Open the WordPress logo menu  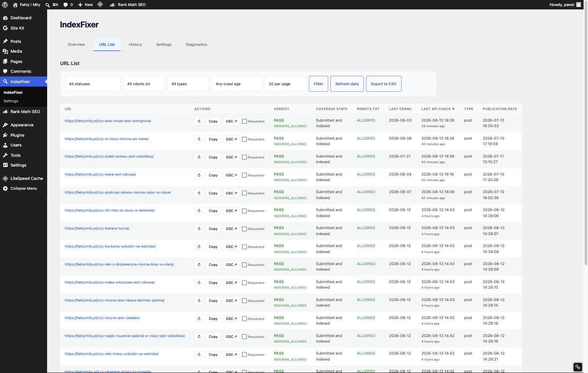[x=5, y=5]
